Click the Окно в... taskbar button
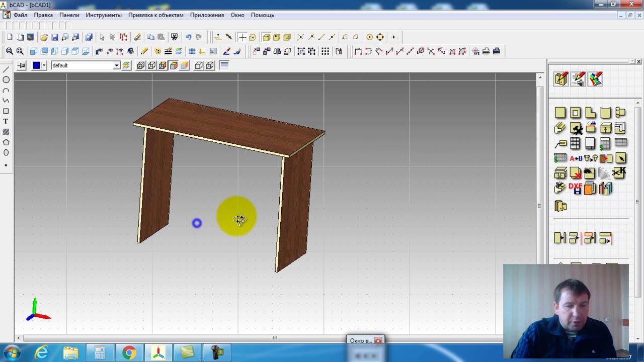 (x=361, y=341)
